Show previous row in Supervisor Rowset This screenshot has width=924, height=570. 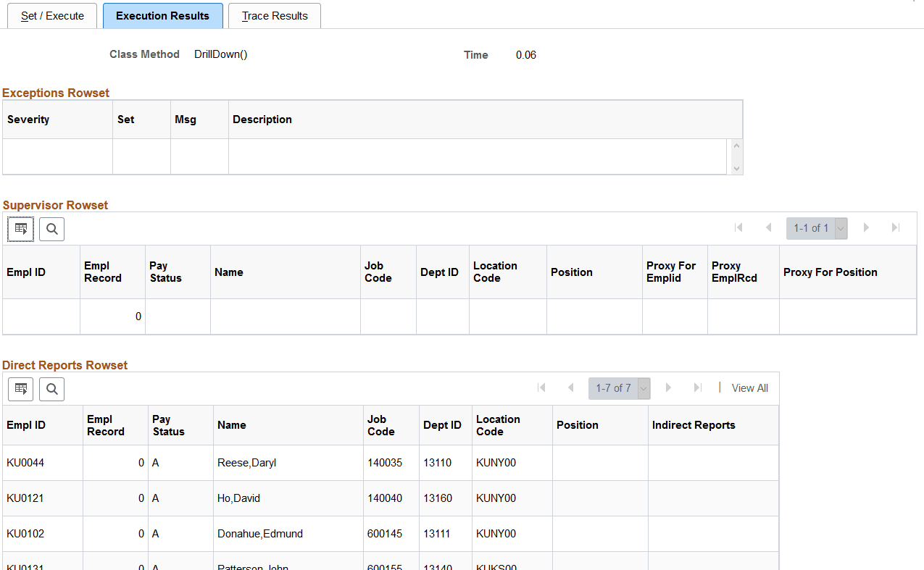tap(769, 227)
